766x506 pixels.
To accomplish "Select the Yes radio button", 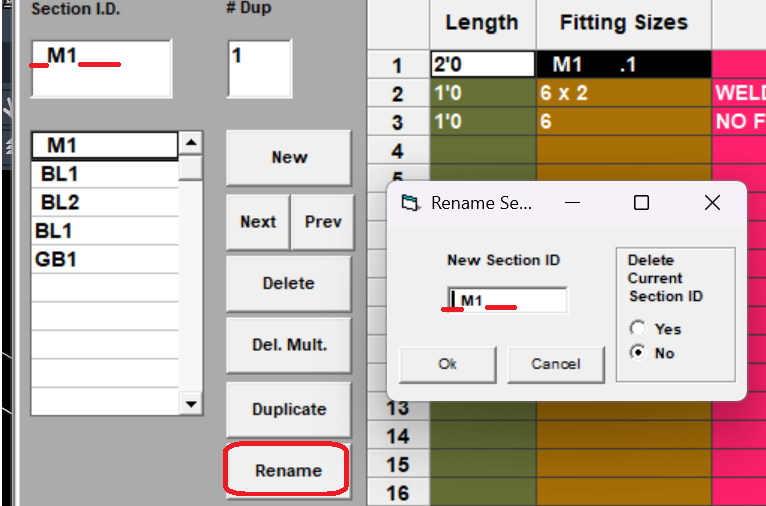I will coord(637,328).
